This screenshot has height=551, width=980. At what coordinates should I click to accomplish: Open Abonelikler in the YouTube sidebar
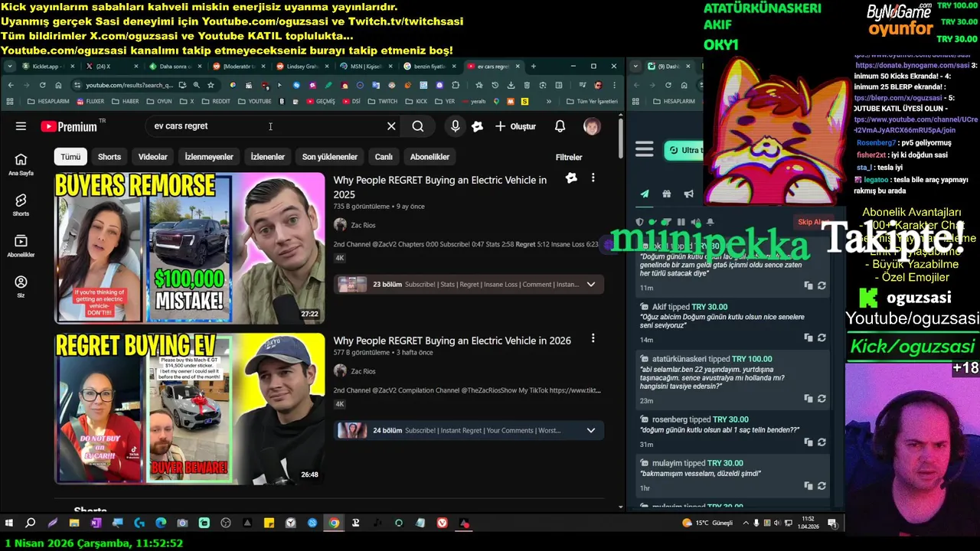coord(21,246)
